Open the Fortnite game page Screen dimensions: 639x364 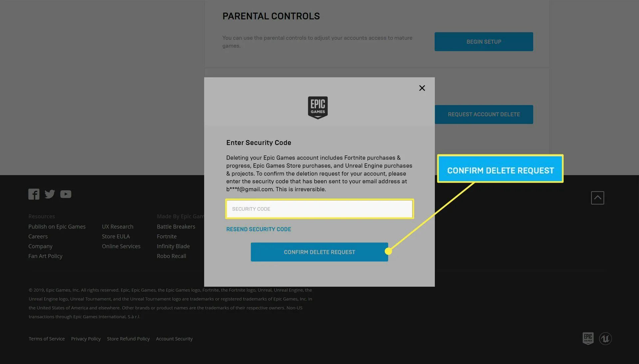(166, 236)
